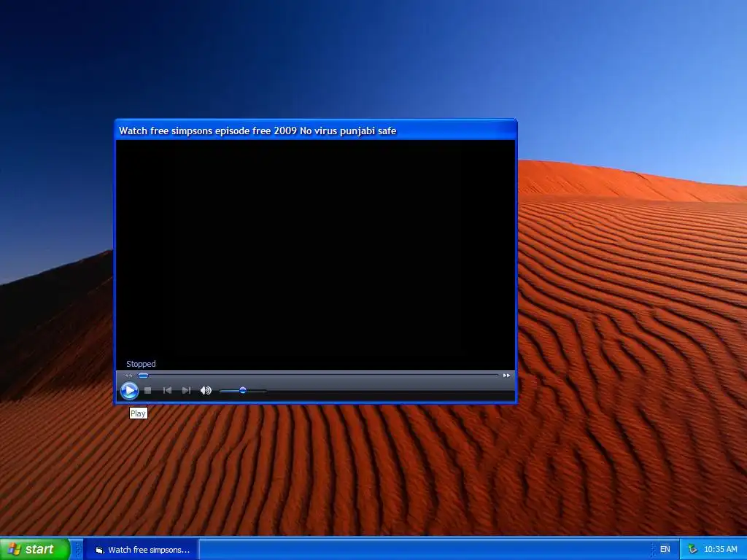Mute the player using the speaker icon
747x560 pixels.
[206, 391]
